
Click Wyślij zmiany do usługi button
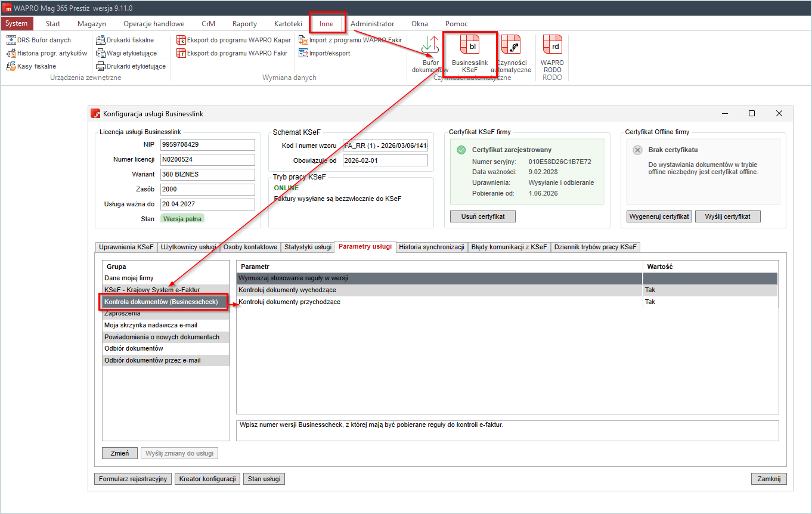coord(179,453)
